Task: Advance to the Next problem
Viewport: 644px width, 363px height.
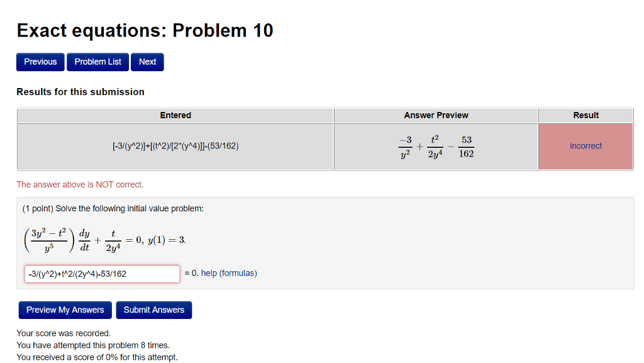Action: point(147,62)
